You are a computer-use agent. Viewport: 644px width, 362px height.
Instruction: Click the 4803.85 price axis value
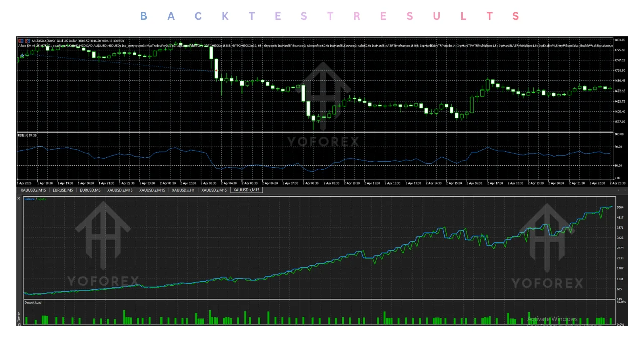620,40
